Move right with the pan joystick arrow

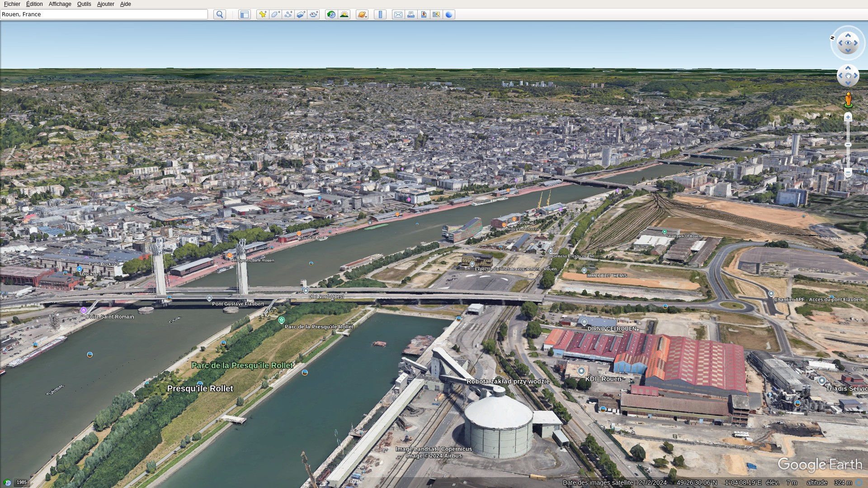tap(856, 75)
